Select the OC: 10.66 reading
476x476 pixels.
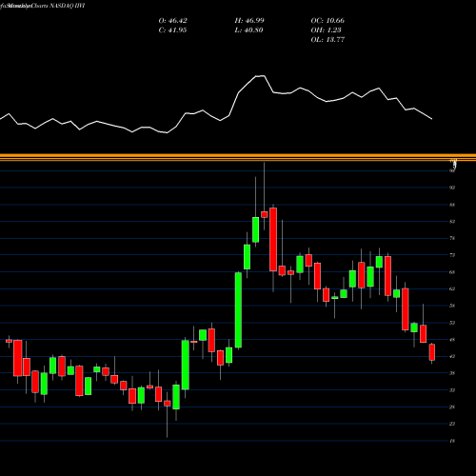pos(327,21)
